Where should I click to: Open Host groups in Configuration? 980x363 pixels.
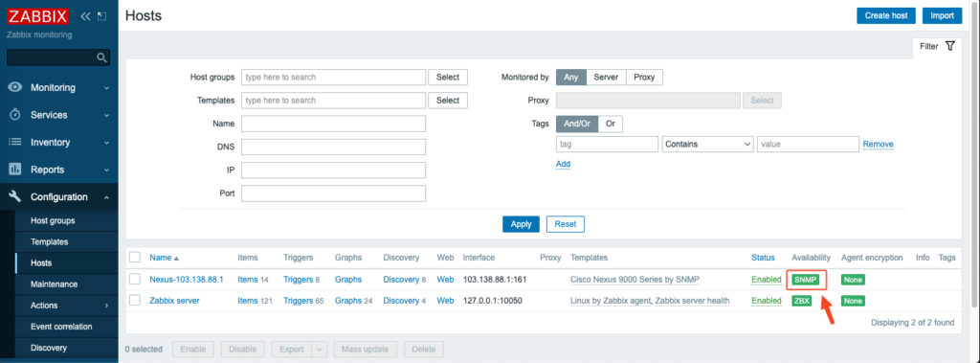click(x=53, y=221)
